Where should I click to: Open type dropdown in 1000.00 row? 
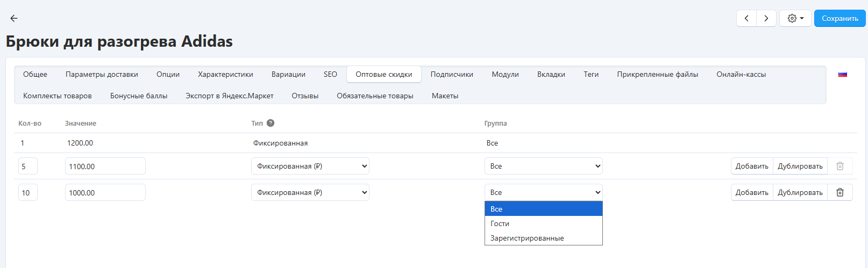pyautogui.click(x=310, y=192)
